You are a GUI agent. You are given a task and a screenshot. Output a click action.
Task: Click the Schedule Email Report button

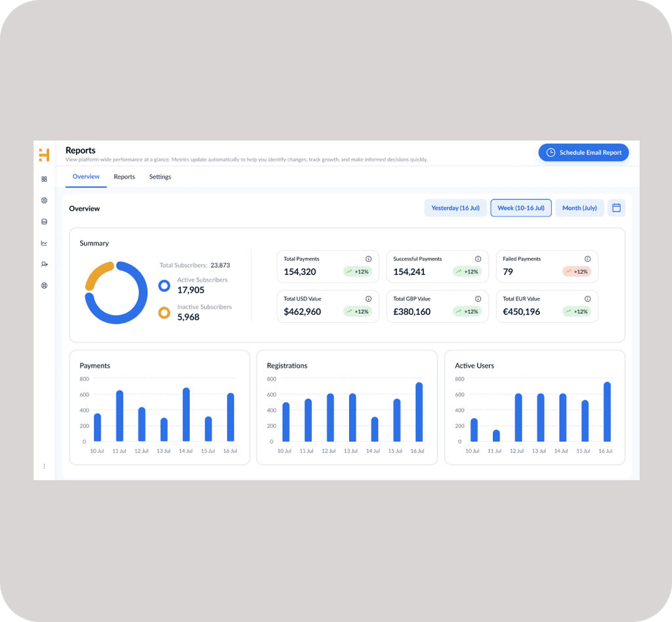pyautogui.click(x=583, y=152)
